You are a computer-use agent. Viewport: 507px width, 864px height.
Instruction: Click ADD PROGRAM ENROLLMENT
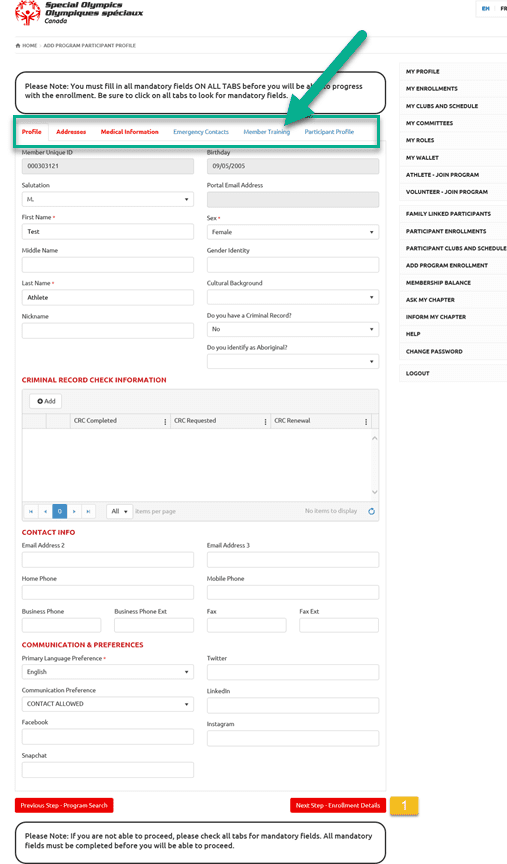tap(447, 265)
